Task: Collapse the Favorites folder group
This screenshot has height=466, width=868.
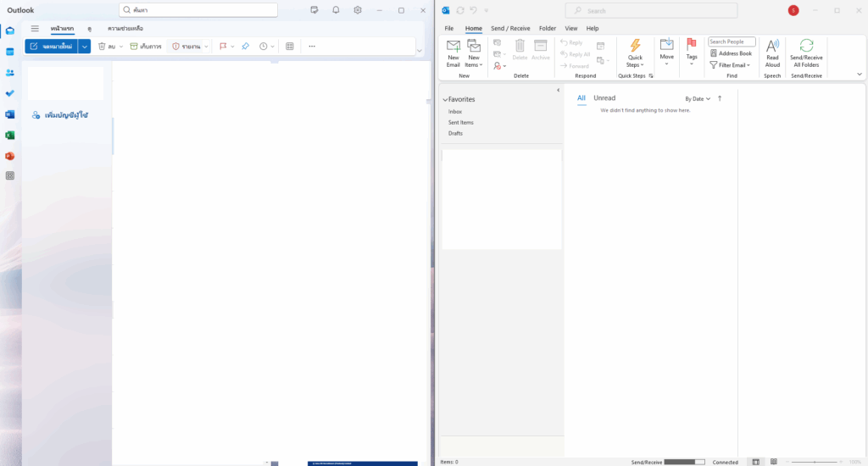Action: coord(445,100)
